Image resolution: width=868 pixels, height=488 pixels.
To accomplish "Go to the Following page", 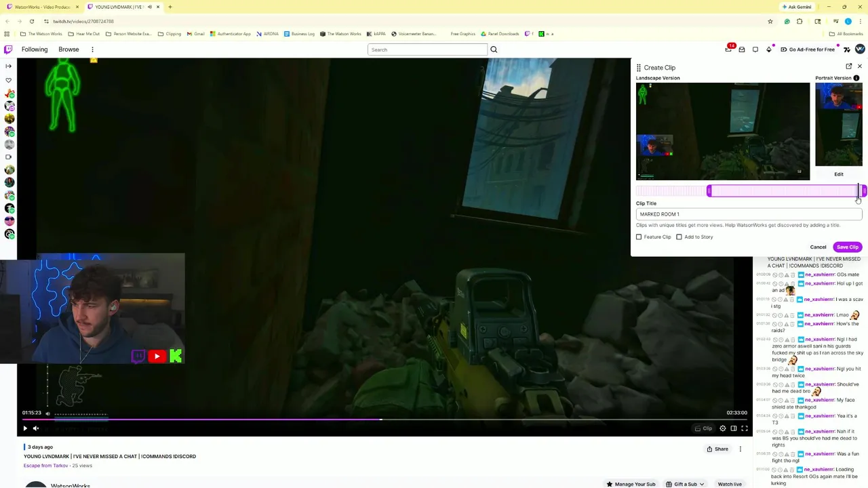I will [35, 49].
